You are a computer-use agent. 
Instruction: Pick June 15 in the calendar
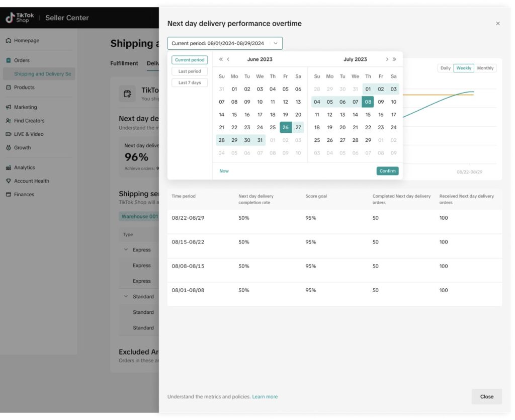point(234,115)
